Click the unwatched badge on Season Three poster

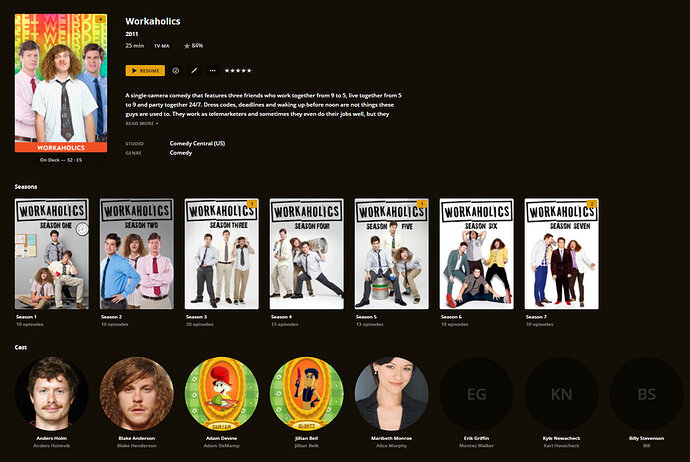[x=252, y=204]
